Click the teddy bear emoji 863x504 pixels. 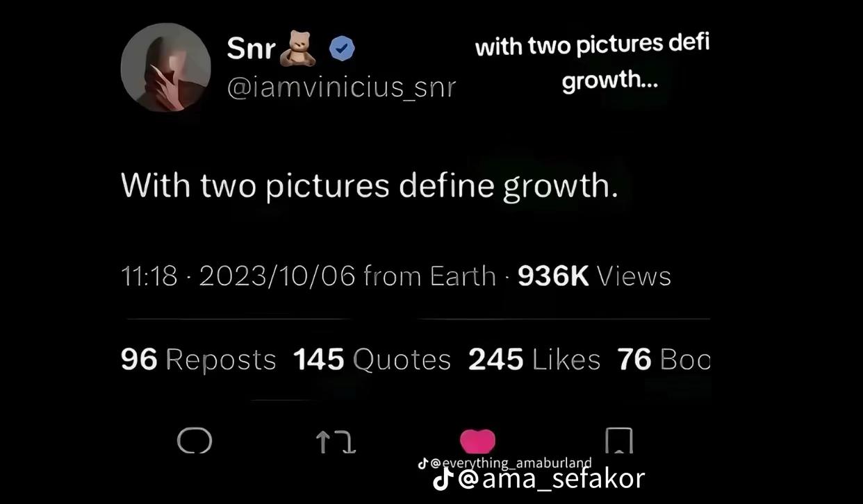point(298,48)
